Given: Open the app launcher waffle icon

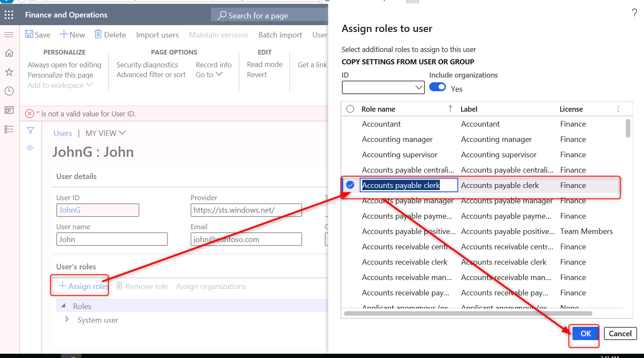Looking at the screenshot, I should (9, 14).
